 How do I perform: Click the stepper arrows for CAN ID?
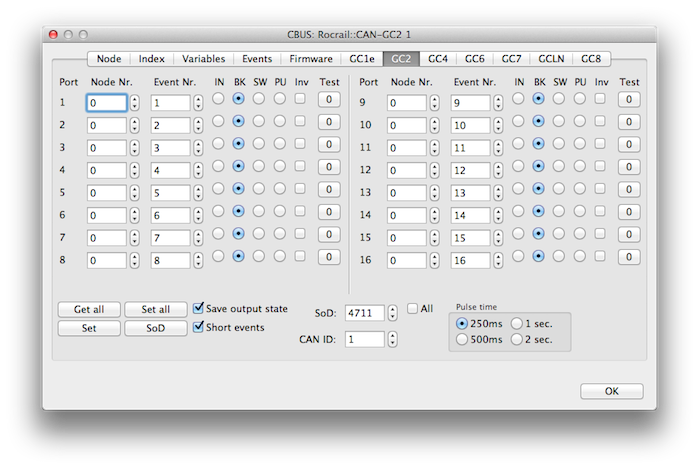click(x=392, y=339)
